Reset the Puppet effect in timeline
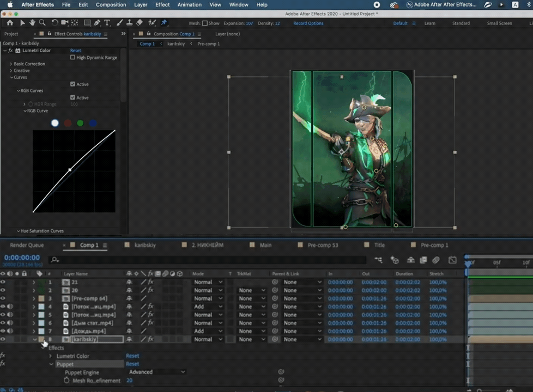 click(x=132, y=364)
